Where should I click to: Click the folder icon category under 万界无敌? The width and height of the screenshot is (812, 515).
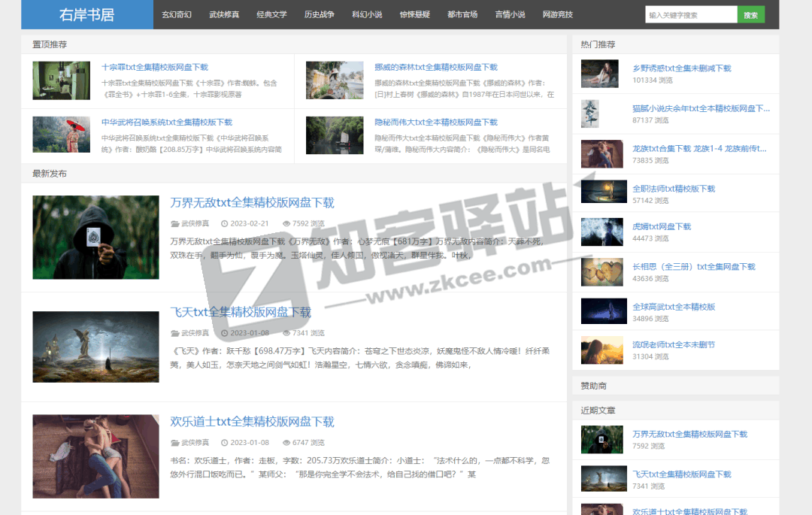pyautogui.click(x=175, y=223)
